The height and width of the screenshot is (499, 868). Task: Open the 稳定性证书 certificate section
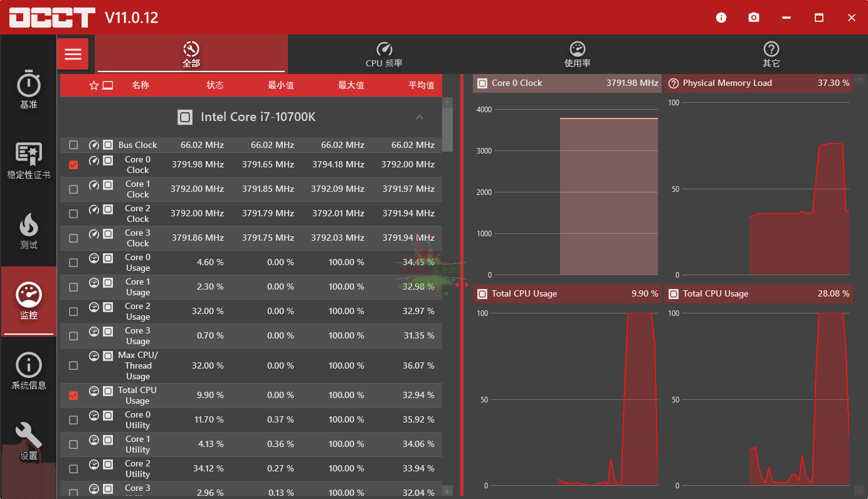coord(29,160)
